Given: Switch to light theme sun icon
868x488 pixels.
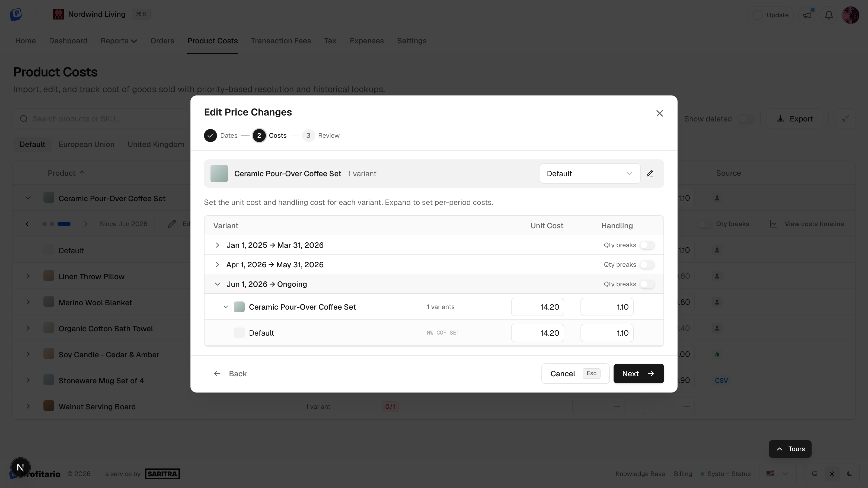Looking at the screenshot, I should 832,474.
